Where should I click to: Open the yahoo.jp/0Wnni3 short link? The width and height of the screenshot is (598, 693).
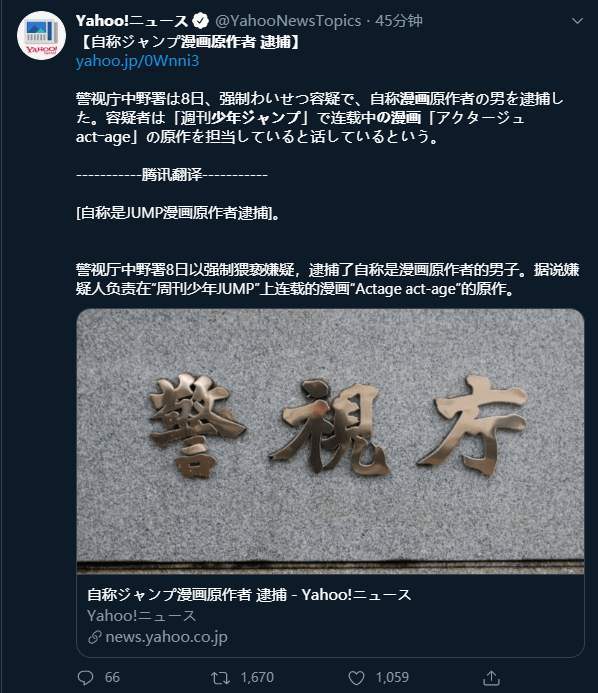click(137, 61)
